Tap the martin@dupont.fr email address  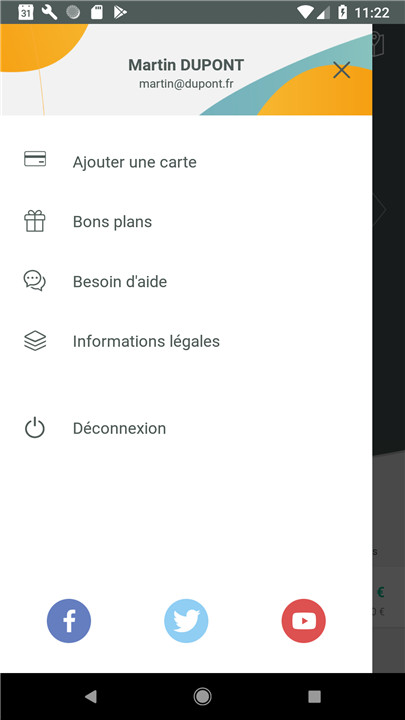pos(186,84)
